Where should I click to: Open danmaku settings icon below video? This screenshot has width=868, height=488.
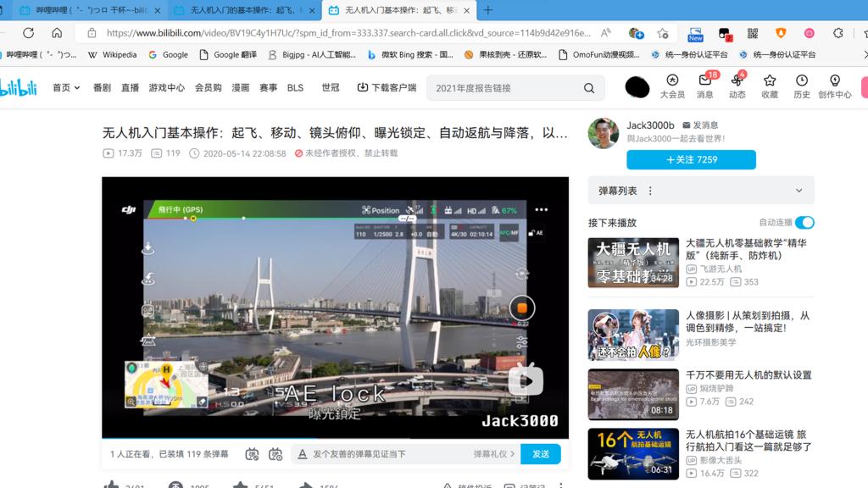click(x=275, y=454)
